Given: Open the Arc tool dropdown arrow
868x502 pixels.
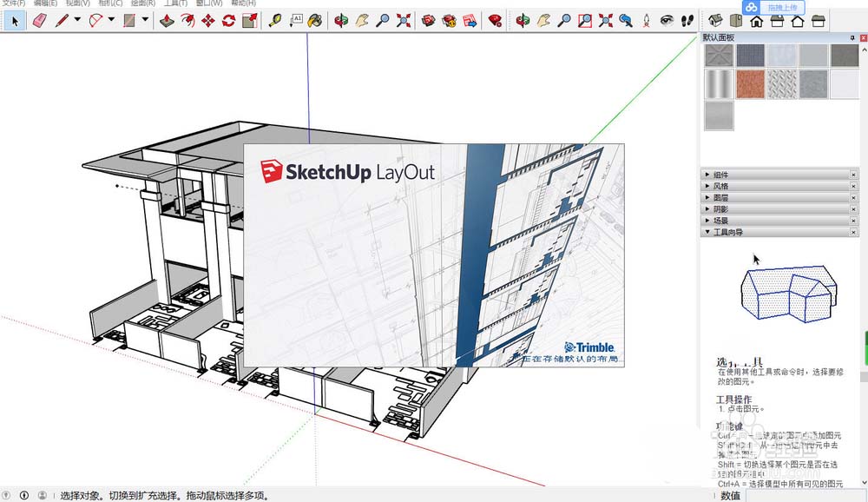Looking at the screenshot, I should pos(111,19).
